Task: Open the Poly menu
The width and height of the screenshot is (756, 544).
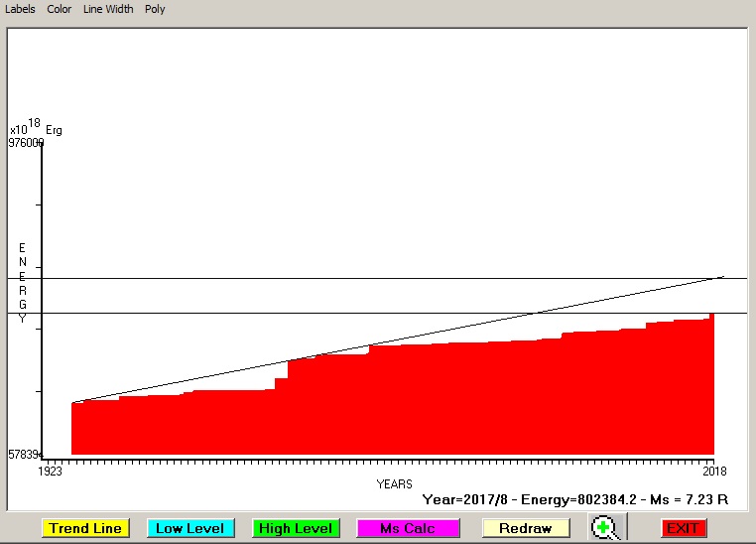Action: point(155,9)
